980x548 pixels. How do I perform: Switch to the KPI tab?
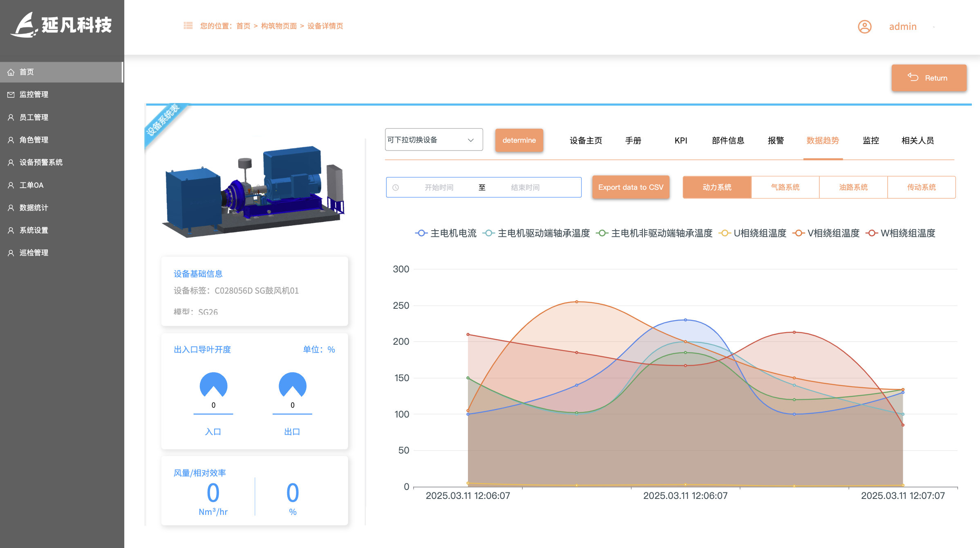point(681,140)
